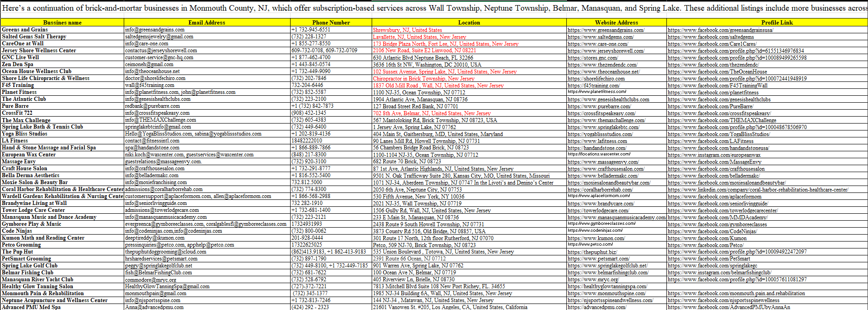Select phone number (908) 452-1345

pos(309,113)
